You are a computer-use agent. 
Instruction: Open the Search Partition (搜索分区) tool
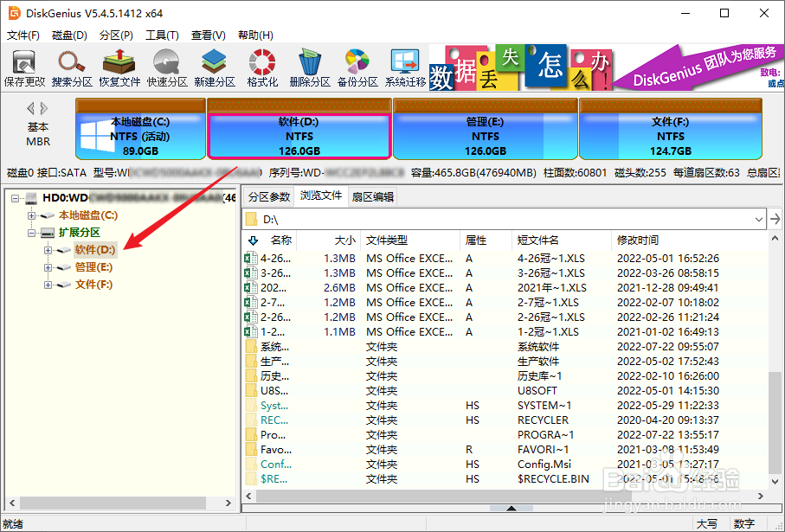tap(72, 68)
